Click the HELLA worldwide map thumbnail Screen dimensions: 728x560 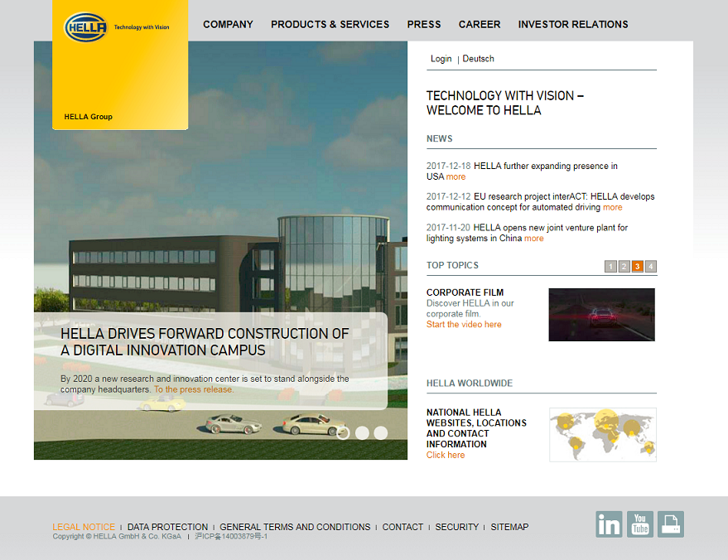tap(602, 434)
